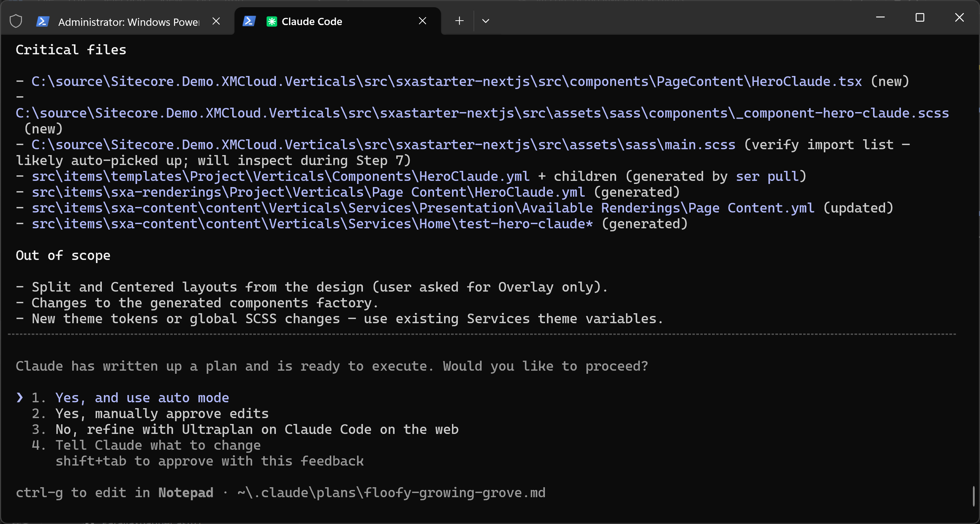Close the Claude Code tab

422,21
